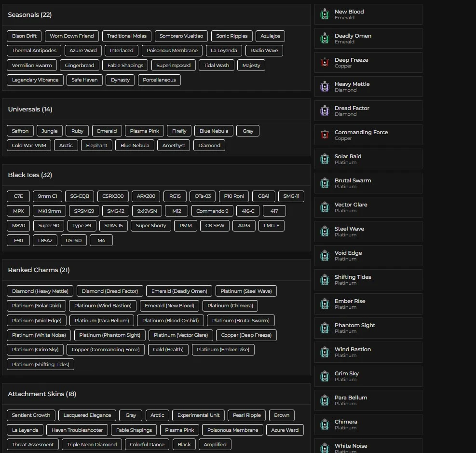476x453 pixels.
Task: Click the Ranked Charms (21) section header
Action: 39,270
